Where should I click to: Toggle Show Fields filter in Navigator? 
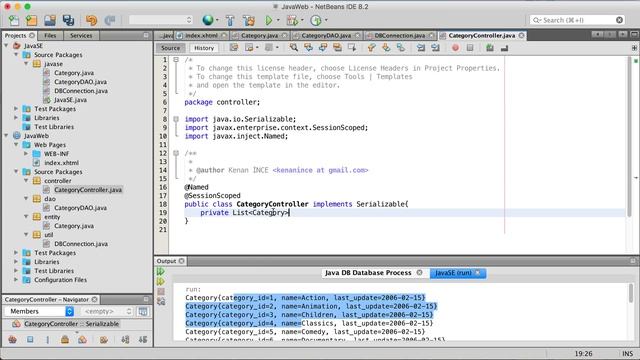(30, 339)
